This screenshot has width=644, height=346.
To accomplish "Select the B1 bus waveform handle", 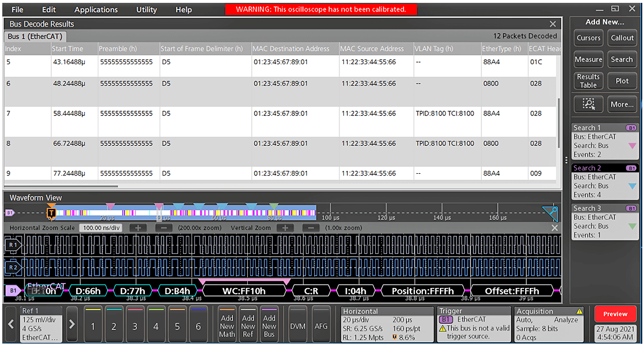I will (13, 290).
